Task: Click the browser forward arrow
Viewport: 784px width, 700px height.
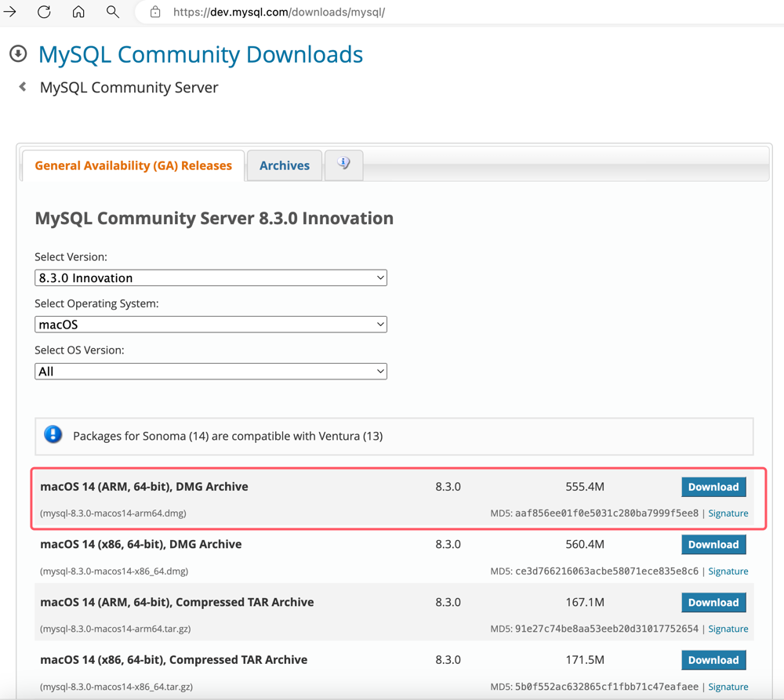Action: [9, 12]
